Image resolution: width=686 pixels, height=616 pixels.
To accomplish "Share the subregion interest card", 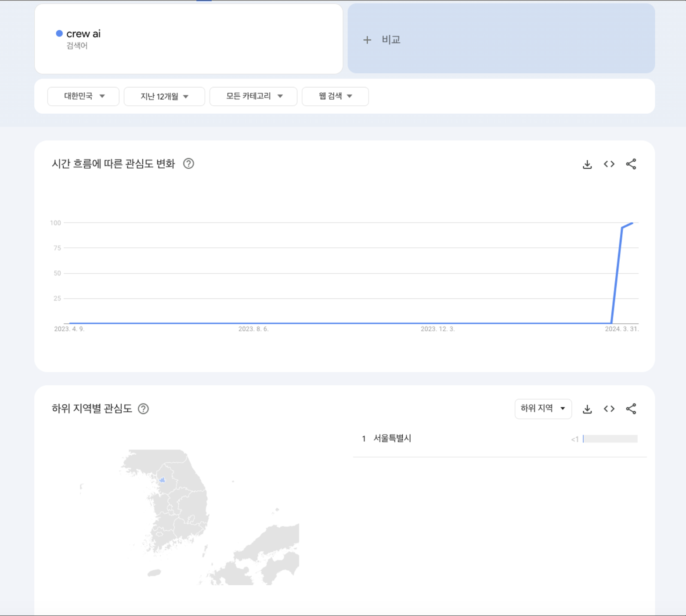I will tap(631, 409).
